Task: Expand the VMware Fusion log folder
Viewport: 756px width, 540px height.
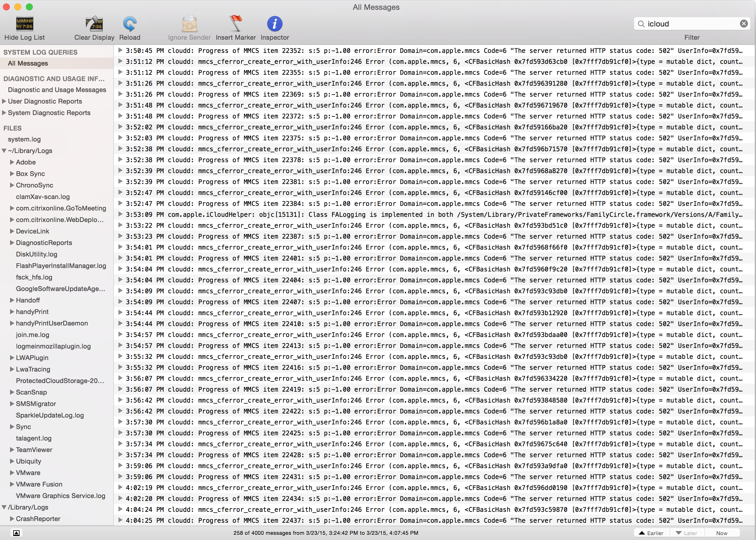Action: 12,484
